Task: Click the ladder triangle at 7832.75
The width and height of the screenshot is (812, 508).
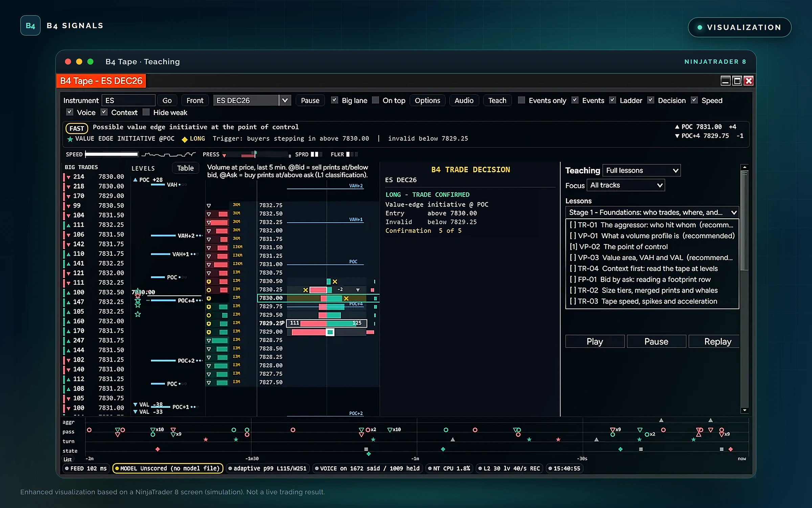Action: point(209,206)
